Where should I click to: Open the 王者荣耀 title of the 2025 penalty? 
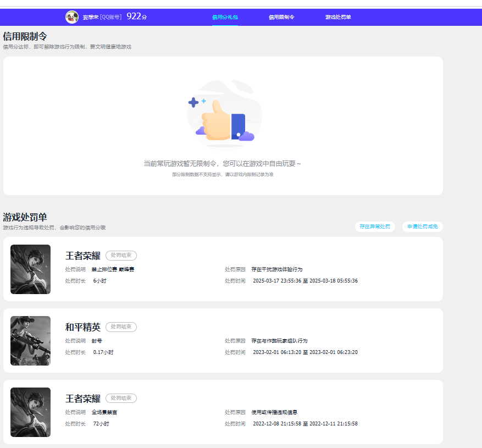[83, 256]
